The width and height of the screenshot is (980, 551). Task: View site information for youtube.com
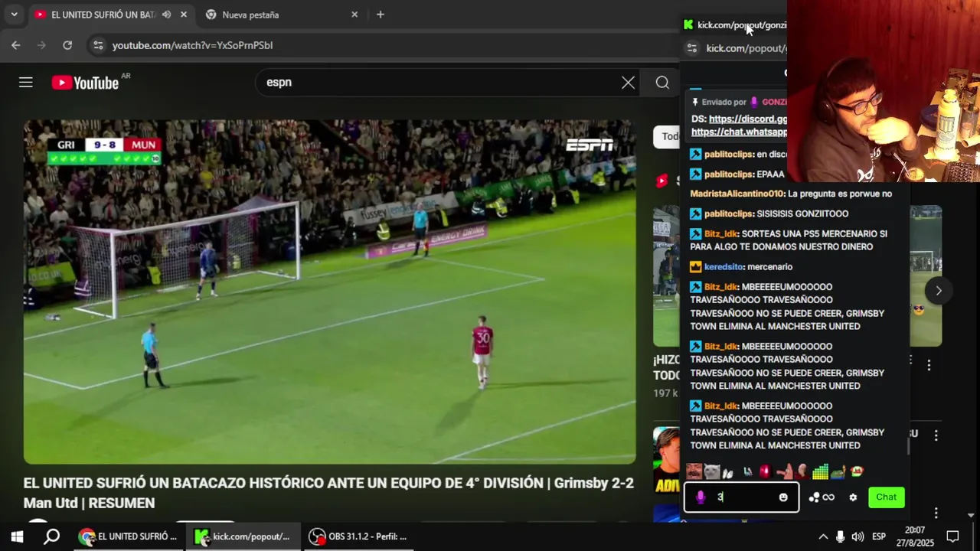(x=98, y=45)
